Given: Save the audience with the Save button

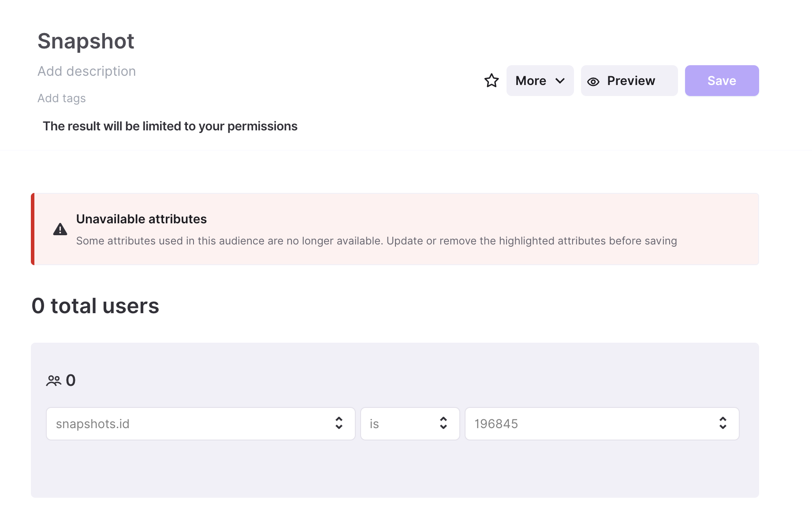Looking at the screenshot, I should 722,81.
